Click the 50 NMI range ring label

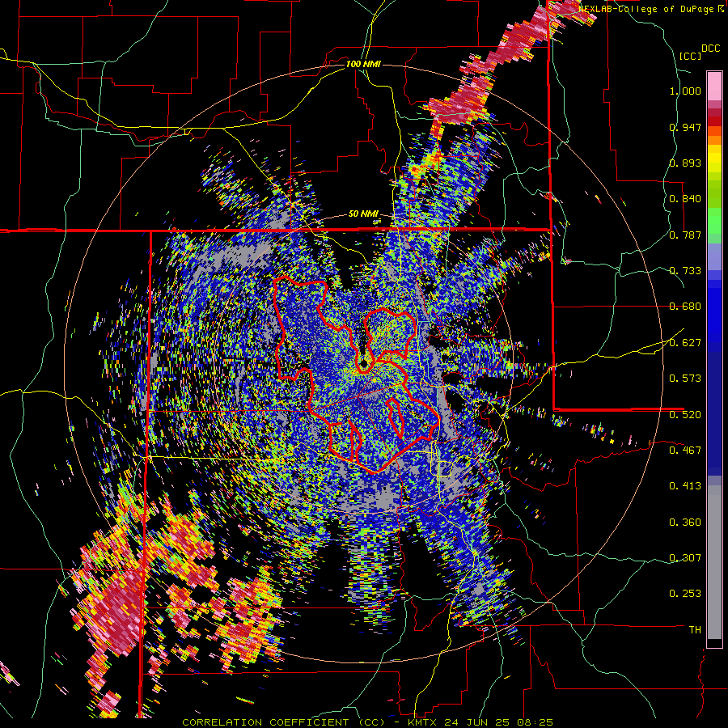(363, 214)
